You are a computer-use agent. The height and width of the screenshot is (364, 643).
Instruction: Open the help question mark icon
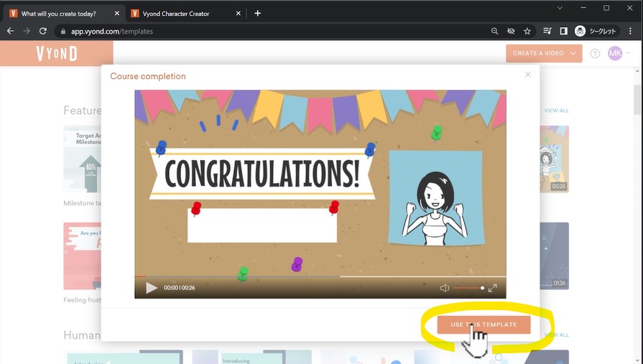[x=595, y=54]
